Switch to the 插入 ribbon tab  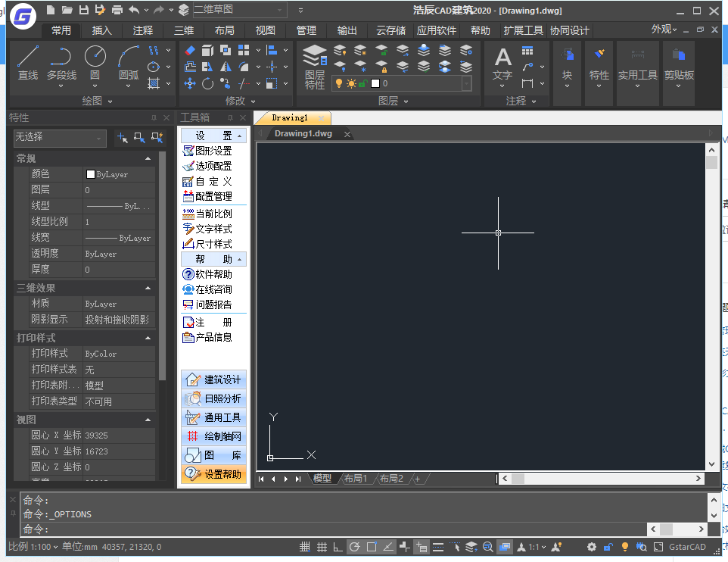[x=101, y=30]
